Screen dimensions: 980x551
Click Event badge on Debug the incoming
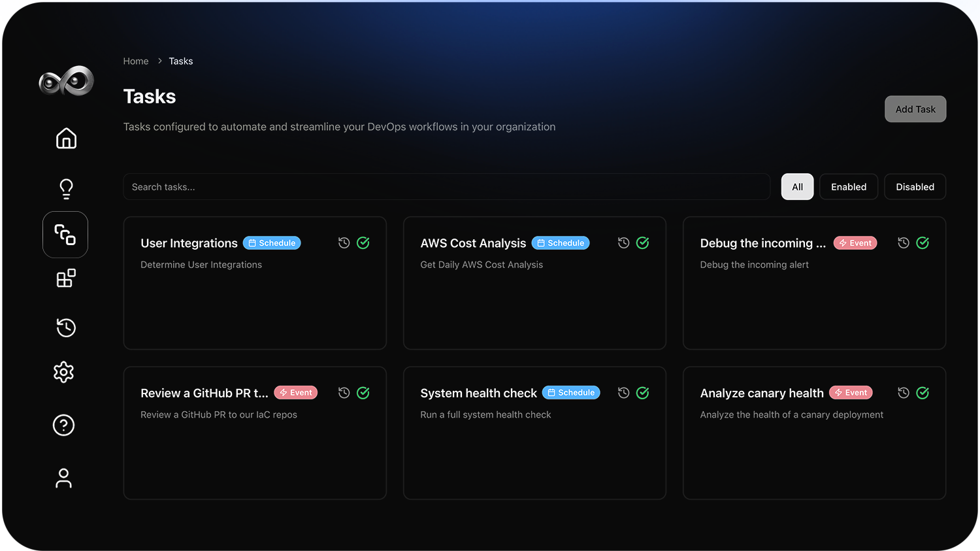[x=855, y=243]
